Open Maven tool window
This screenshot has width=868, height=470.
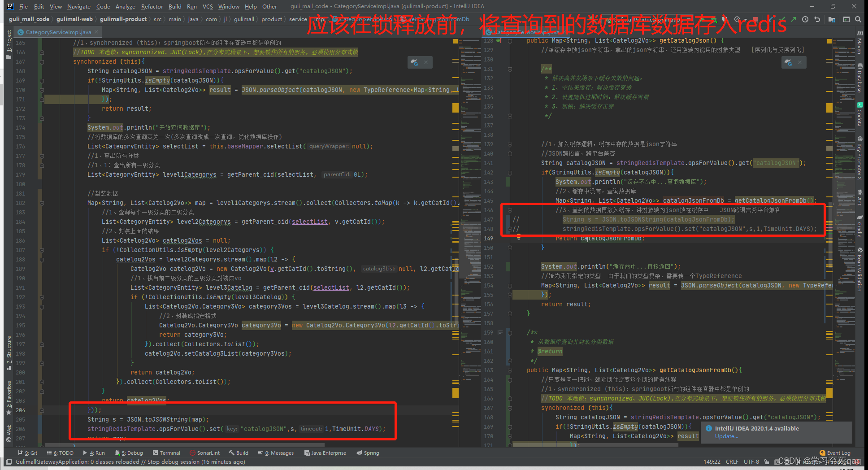point(859,43)
